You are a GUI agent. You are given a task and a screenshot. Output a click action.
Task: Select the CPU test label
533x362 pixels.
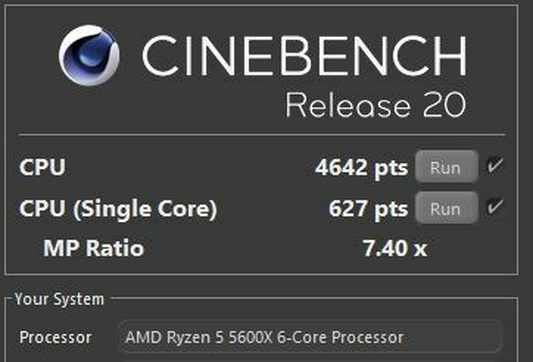[42, 167]
